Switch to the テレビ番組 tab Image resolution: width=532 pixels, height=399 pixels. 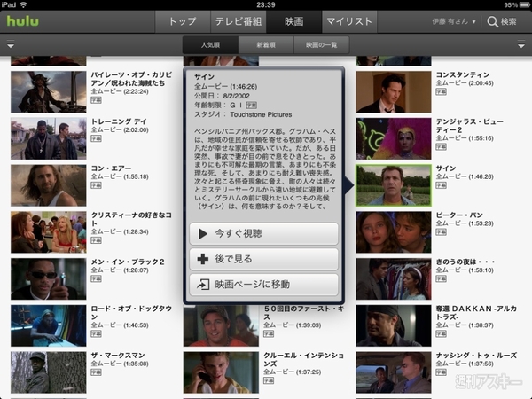(239, 21)
